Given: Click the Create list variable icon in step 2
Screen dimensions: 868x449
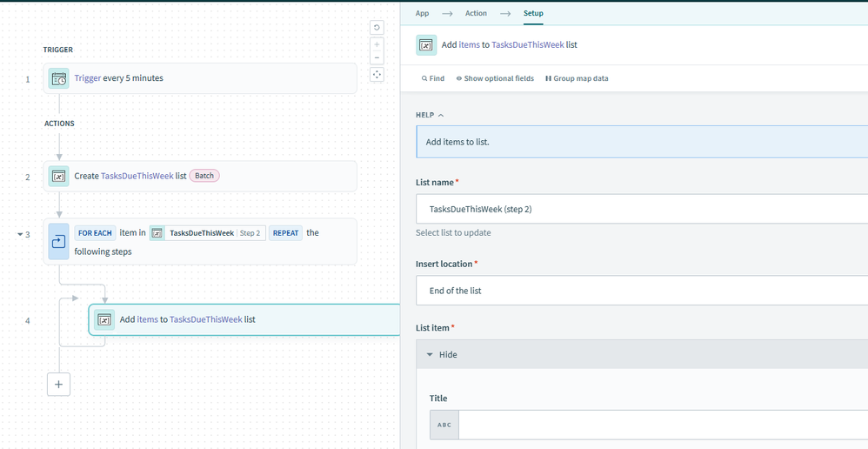Looking at the screenshot, I should [59, 176].
